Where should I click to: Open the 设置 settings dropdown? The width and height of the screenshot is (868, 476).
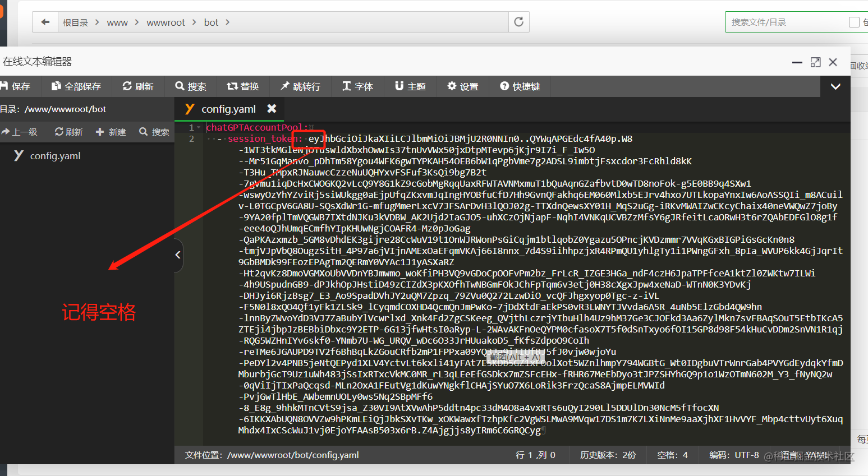click(x=462, y=86)
